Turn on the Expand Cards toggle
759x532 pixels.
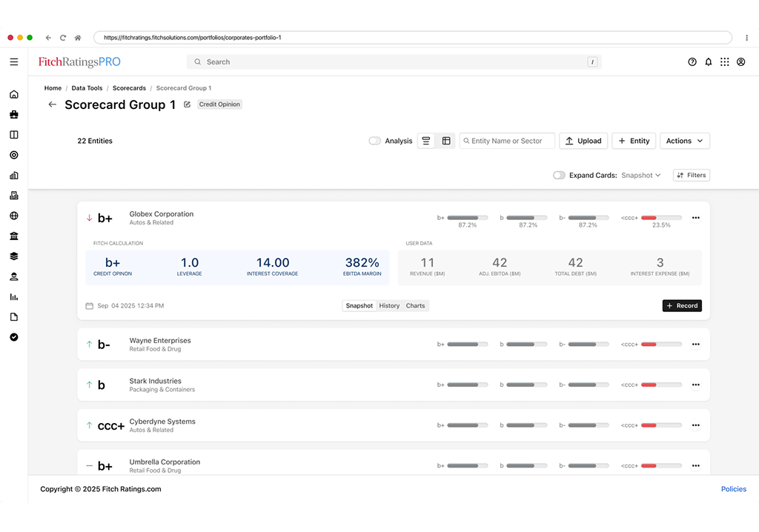pyautogui.click(x=559, y=176)
